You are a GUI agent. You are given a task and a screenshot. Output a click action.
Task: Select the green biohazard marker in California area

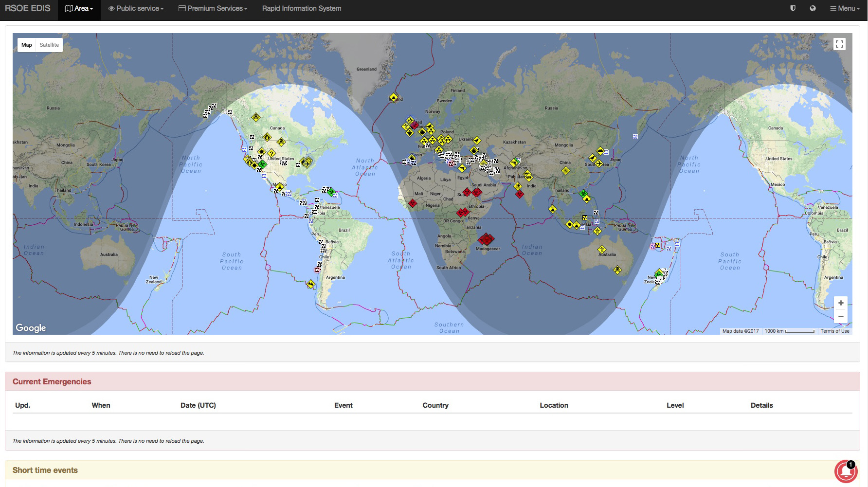263,164
